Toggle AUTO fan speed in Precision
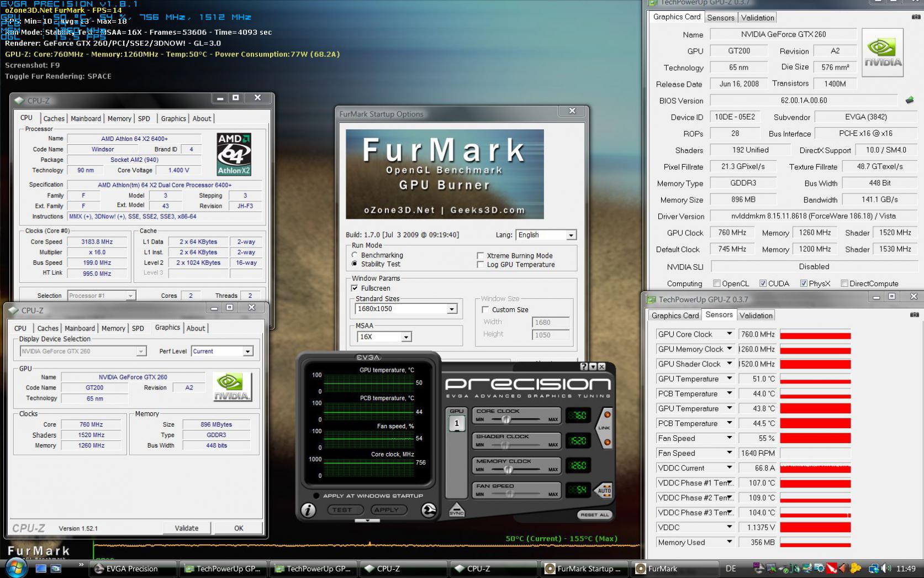Viewport: 924px width, 578px height. [x=604, y=490]
